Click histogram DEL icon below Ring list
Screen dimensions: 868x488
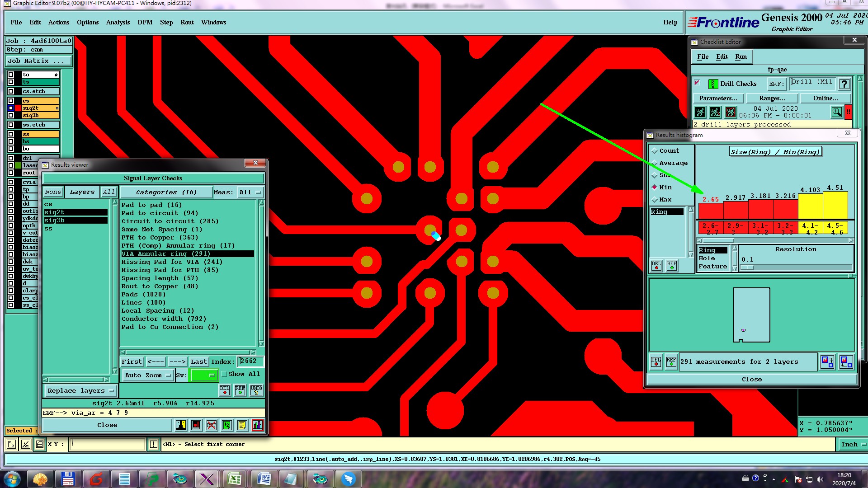point(656,266)
